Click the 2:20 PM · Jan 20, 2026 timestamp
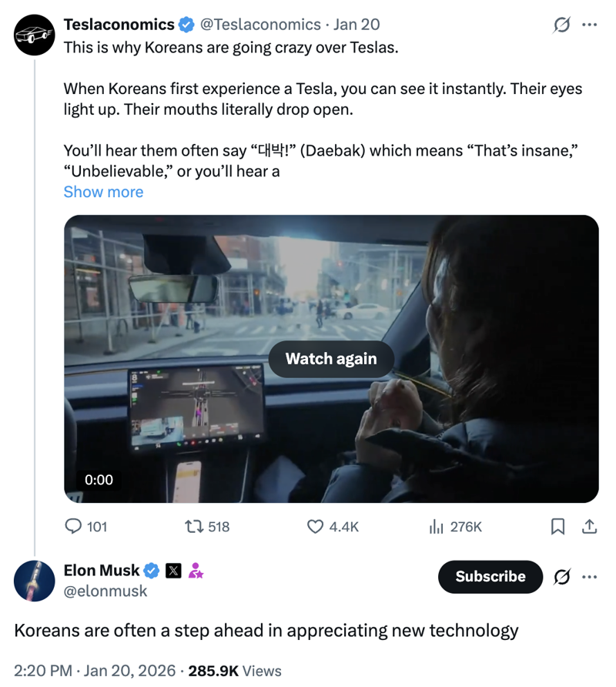Screen dimensions: 616x687 click(94, 671)
